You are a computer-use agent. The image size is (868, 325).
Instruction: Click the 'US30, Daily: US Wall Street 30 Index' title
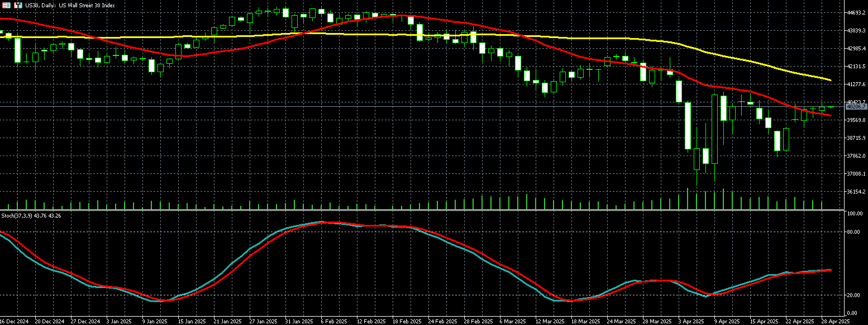[71, 6]
